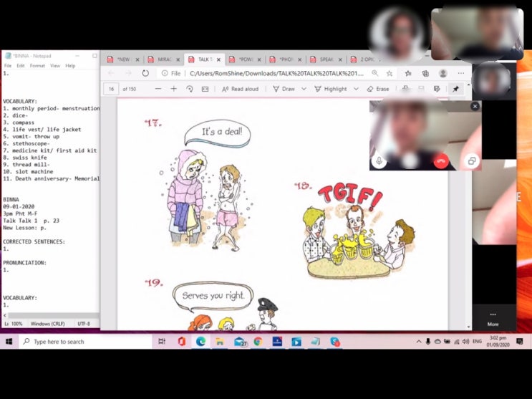Close the MIRAC tab
This screenshot has height=399, width=532.
178,59
